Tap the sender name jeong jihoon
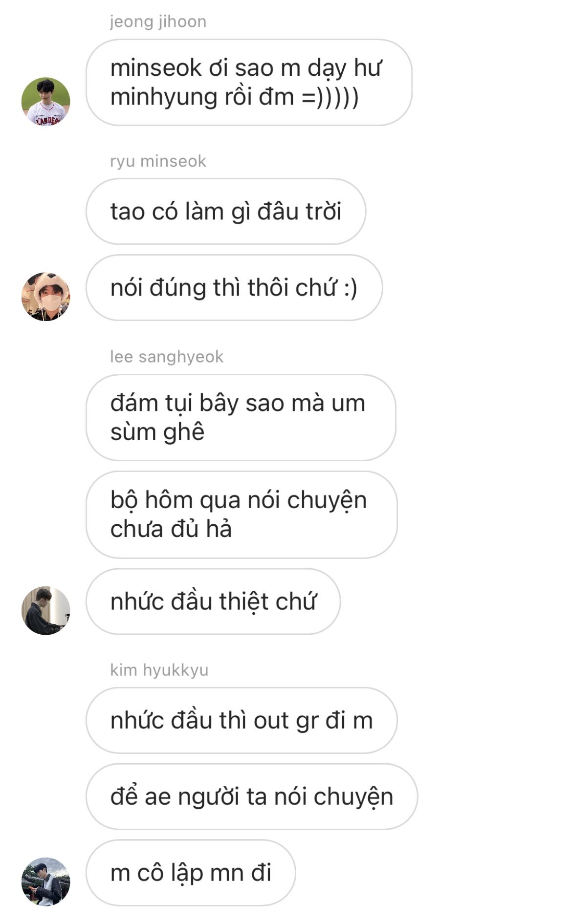This screenshot has width=572, height=924. tap(158, 21)
